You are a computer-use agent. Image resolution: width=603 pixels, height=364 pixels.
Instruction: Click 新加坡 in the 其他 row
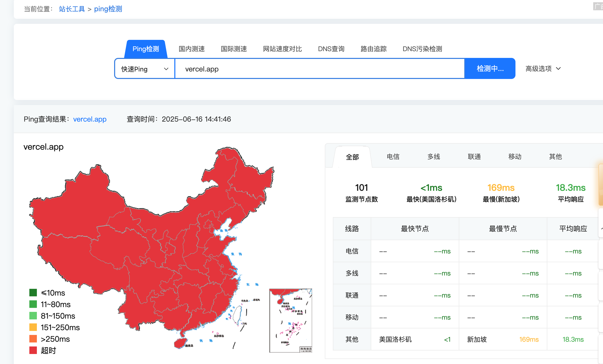tap(477, 339)
